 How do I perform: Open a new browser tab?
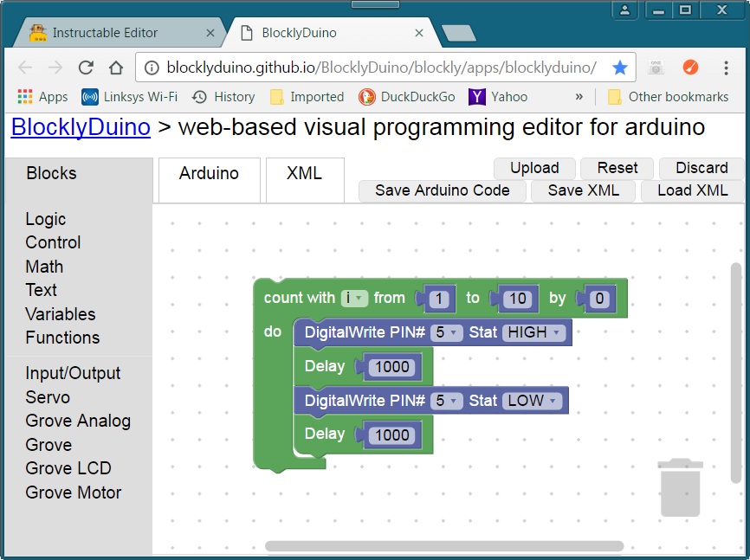(459, 33)
